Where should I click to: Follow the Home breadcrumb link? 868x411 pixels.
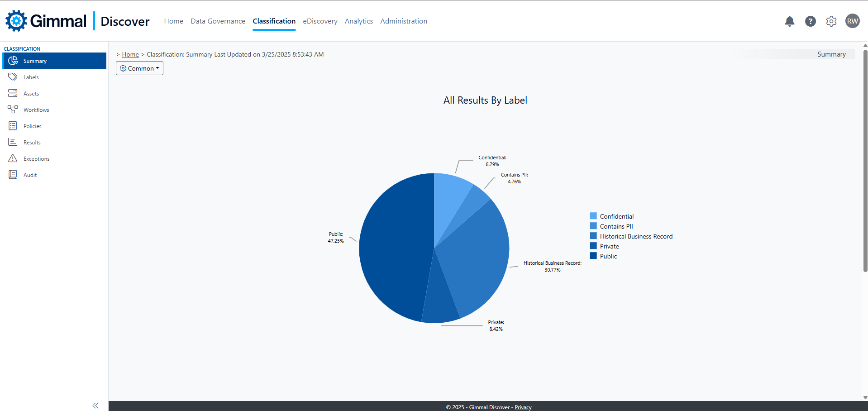pyautogui.click(x=130, y=54)
